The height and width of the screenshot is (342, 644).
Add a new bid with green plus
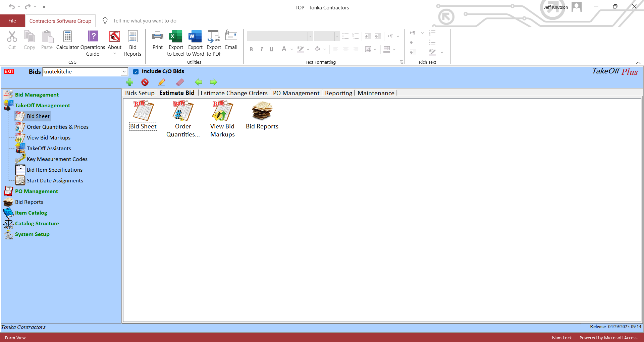point(130,82)
